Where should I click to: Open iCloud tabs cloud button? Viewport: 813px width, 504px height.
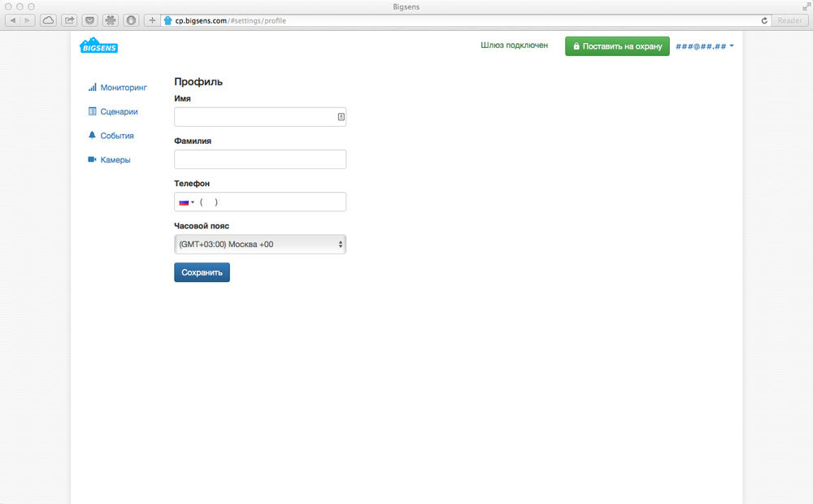pyautogui.click(x=48, y=20)
